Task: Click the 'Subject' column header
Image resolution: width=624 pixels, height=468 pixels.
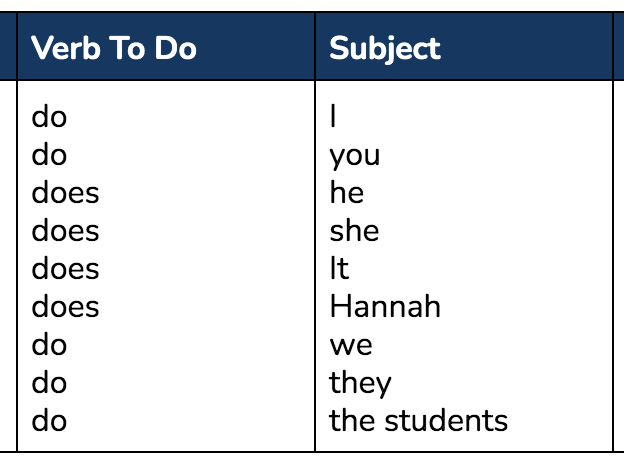Action: coord(385,49)
